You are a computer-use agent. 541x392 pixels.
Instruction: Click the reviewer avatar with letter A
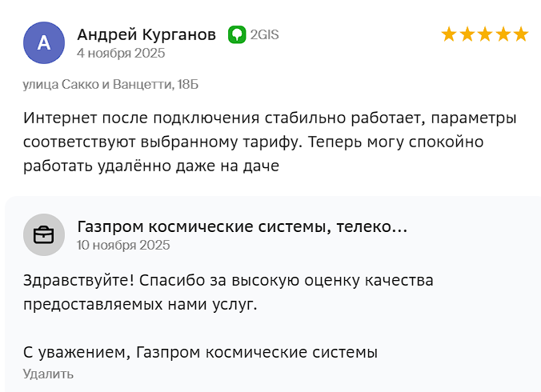pos(44,43)
